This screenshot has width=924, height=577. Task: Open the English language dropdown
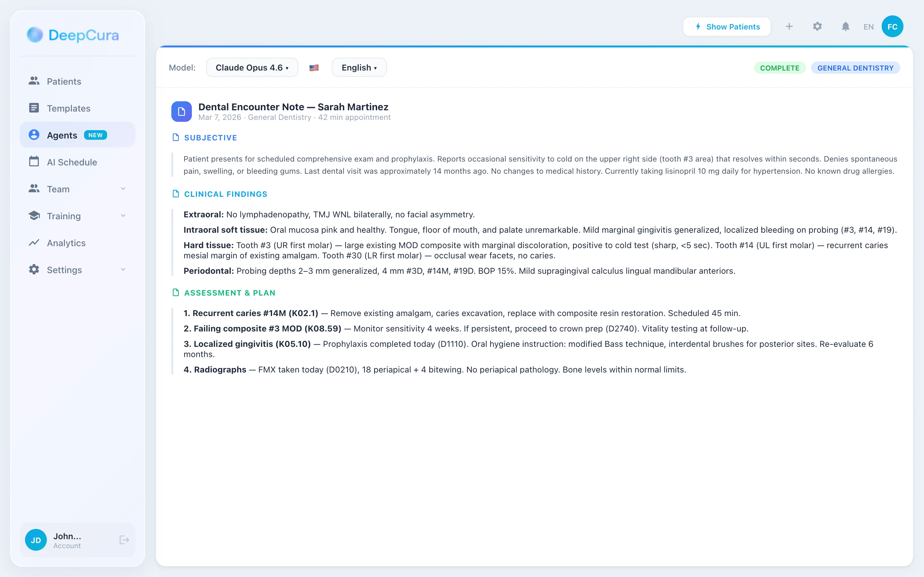tap(358, 67)
